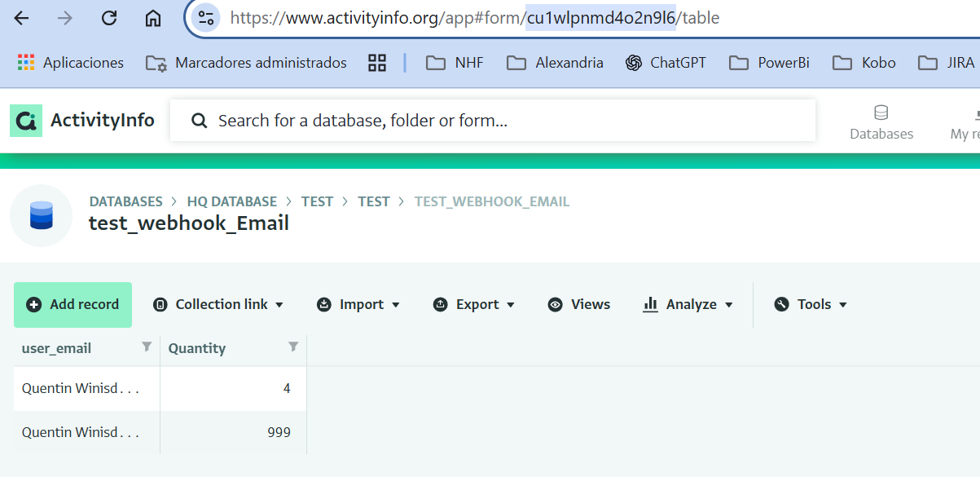
Task: Filter the Quantity column
Action: pos(293,347)
